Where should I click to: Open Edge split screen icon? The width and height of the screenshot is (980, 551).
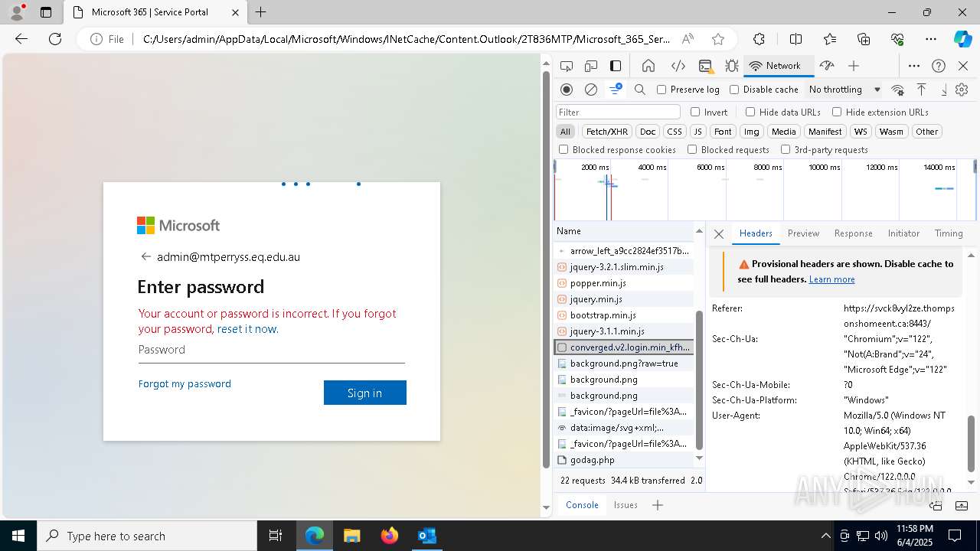click(x=795, y=39)
